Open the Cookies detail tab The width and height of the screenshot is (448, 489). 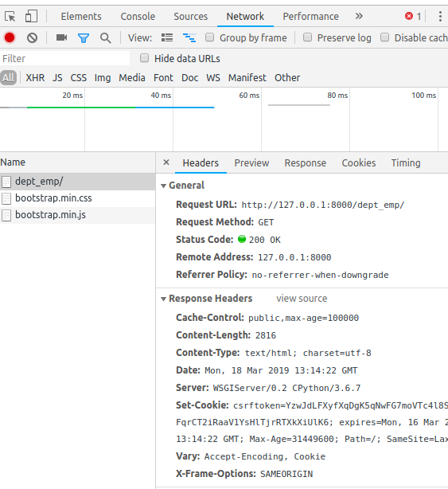pyautogui.click(x=359, y=162)
